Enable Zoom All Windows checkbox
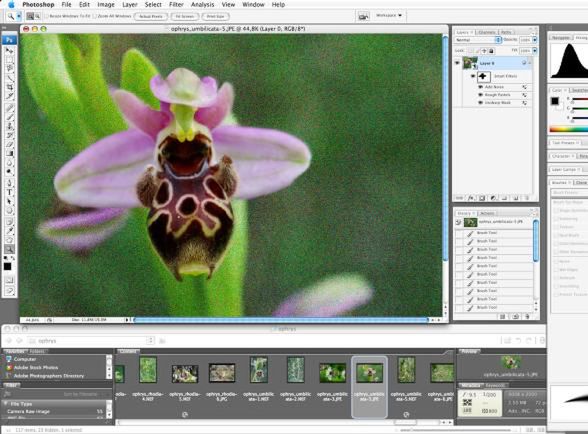This screenshot has width=588, height=434. pos(94,16)
